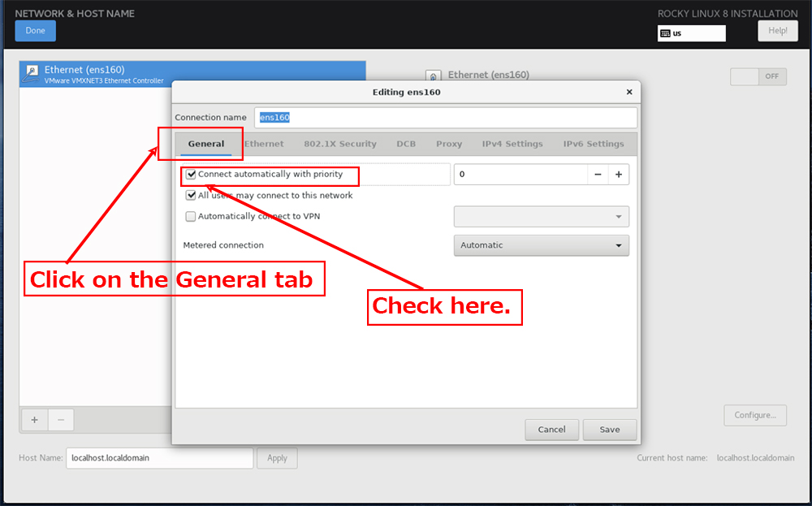Open the IPv4 Settings tab

(x=512, y=144)
